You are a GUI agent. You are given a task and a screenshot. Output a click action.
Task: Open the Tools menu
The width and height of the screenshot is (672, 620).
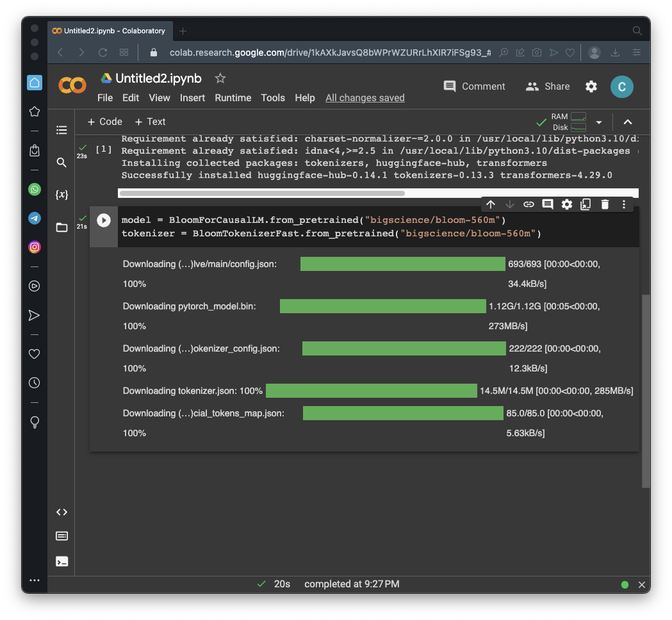pyautogui.click(x=273, y=98)
